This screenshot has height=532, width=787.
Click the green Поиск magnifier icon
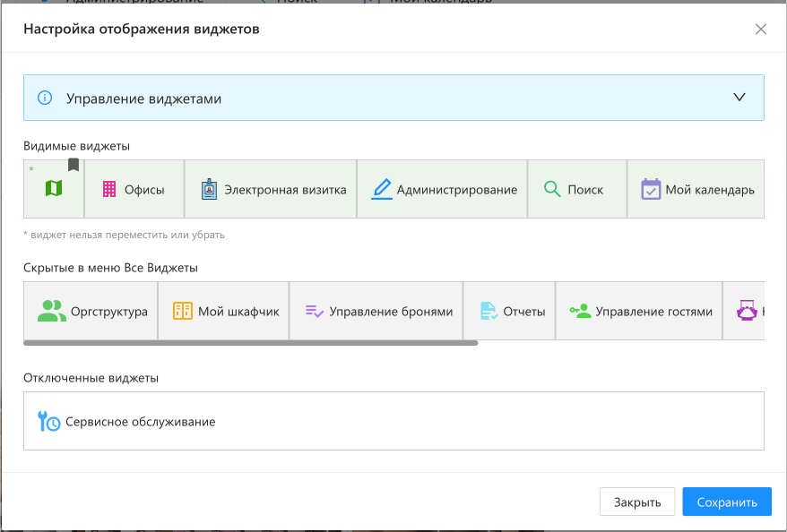552,189
